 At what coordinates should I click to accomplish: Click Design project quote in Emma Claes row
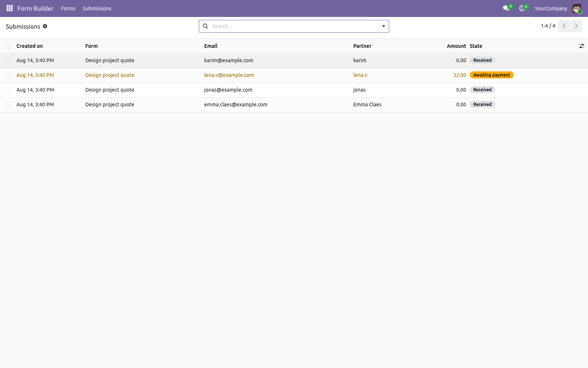110,105
